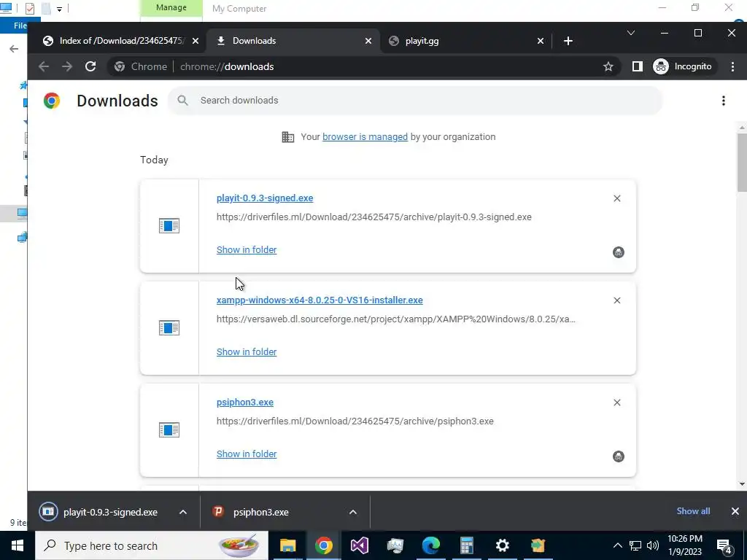
Task: Open playit-0.9.3-signed.exe file link
Action: coord(265,198)
